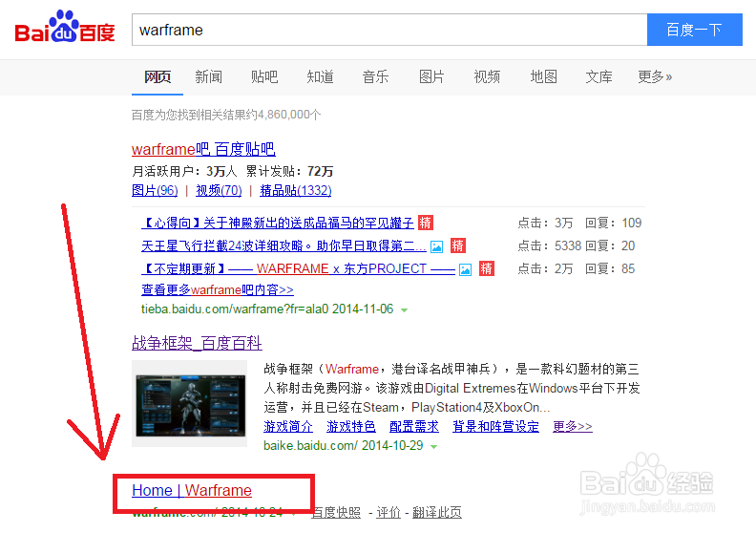Viewport: 756px width, 533px height.
Task: Open the warframe吧_百度贴吧 result
Action: 203,149
